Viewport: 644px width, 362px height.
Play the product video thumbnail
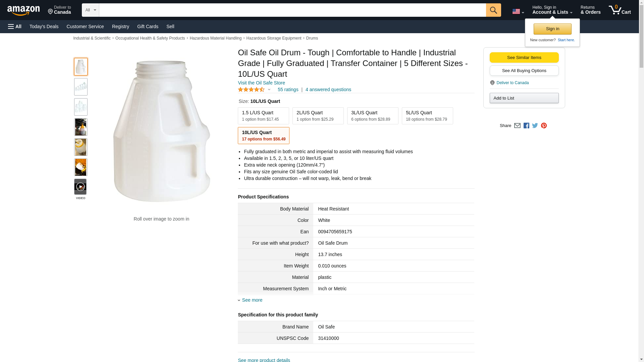(80, 187)
